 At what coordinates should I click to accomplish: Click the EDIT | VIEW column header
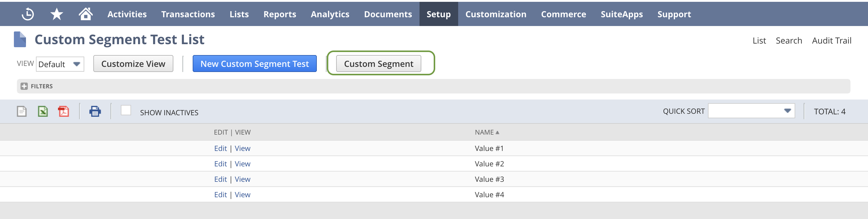click(232, 132)
